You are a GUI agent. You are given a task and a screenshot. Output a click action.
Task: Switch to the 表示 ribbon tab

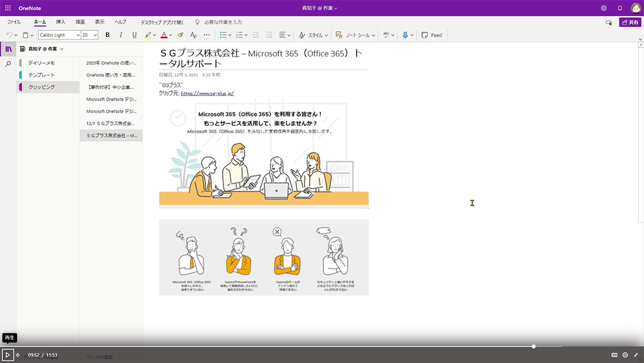[100, 22]
